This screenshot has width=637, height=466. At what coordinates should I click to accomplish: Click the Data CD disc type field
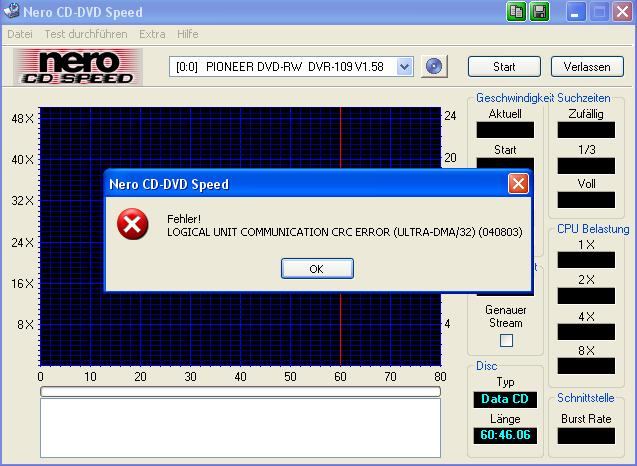pyautogui.click(x=505, y=399)
